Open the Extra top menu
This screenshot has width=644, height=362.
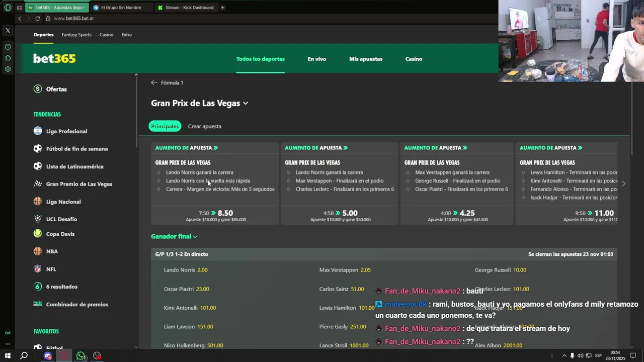click(126, 35)
